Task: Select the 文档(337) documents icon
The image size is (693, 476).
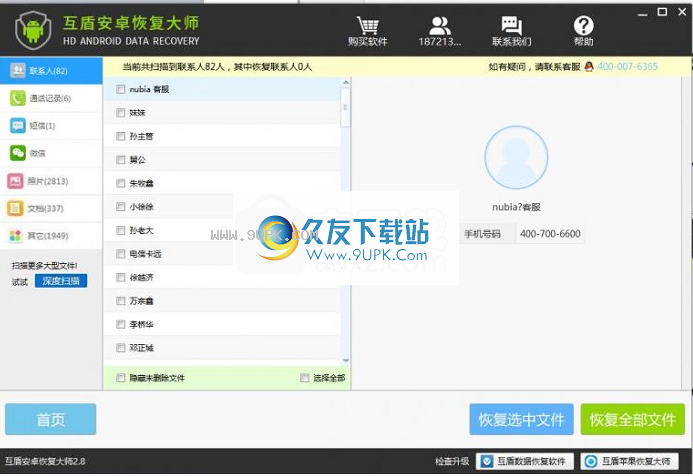Action: tap(15, 208)
